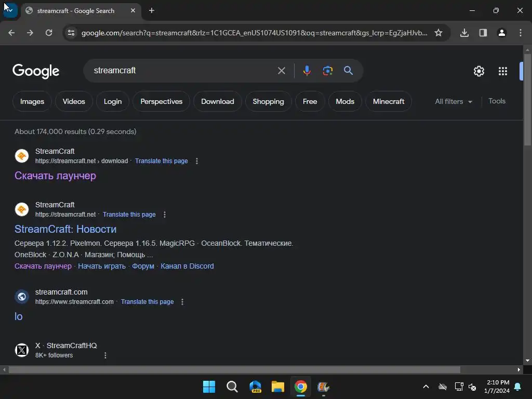
Task: Open the Скачать лаунчер sitelink
Action: (x=43, y=266)
